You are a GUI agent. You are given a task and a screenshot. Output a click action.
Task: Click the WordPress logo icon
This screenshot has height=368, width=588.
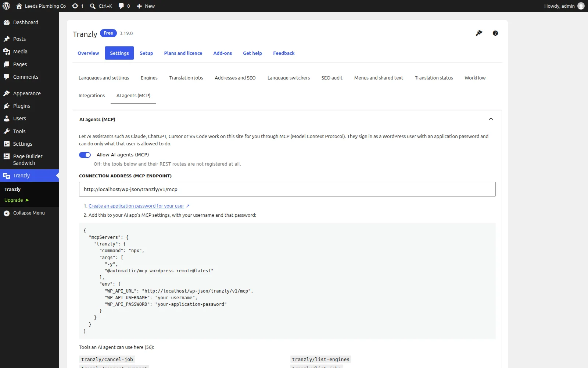6,6
